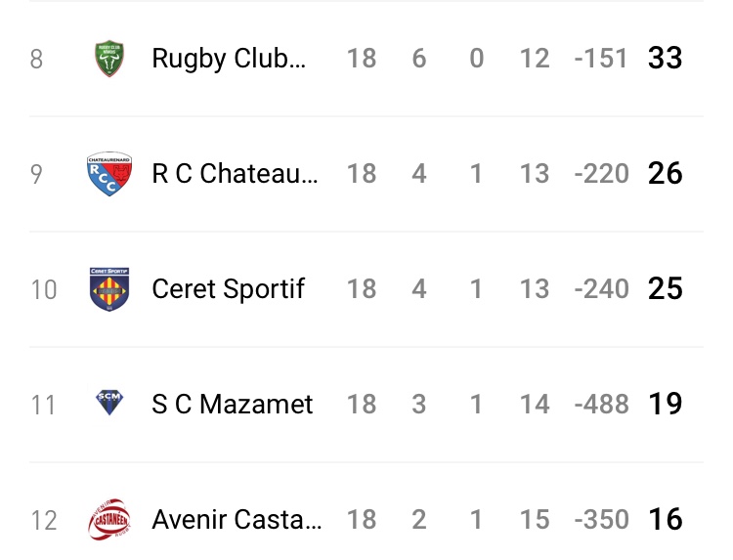
Task: Open the R C Chateau... team link
Action: click(235, 174)
